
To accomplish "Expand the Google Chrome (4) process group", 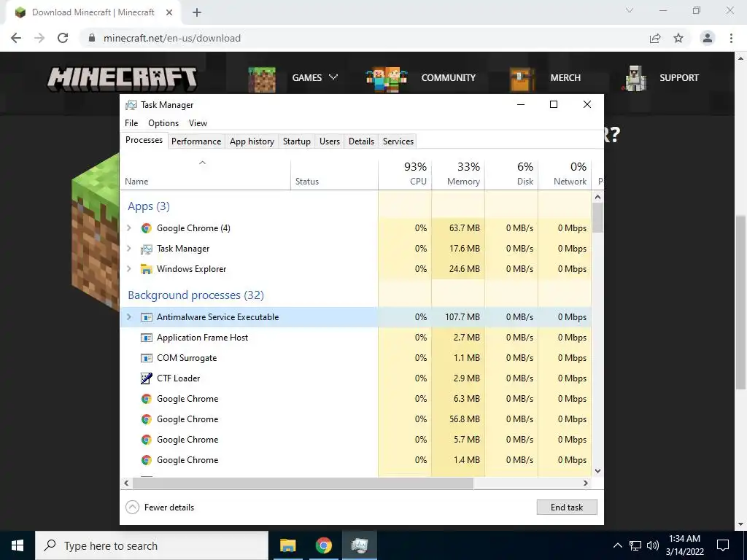I will click(128, 228).
